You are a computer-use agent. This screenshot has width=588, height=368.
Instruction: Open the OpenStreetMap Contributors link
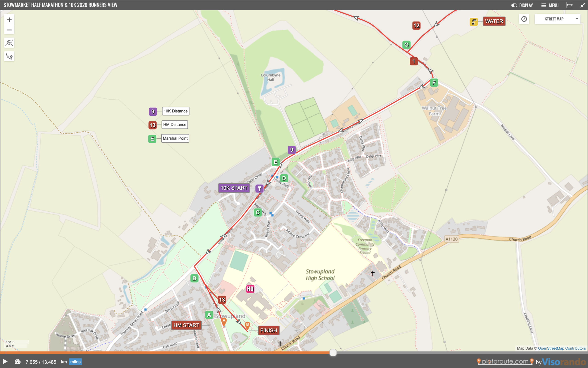click(x=562, y=348)
